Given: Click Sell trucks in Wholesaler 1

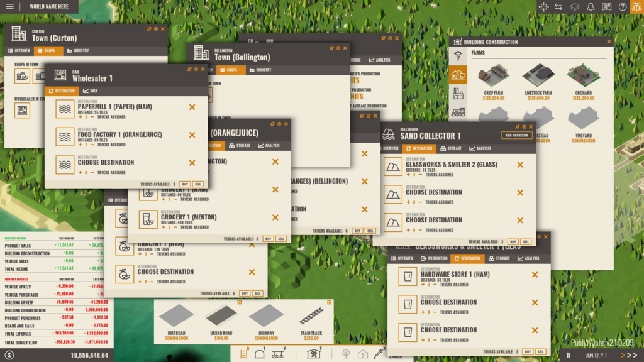Looking at the screenshot, I should coord(198,184).
